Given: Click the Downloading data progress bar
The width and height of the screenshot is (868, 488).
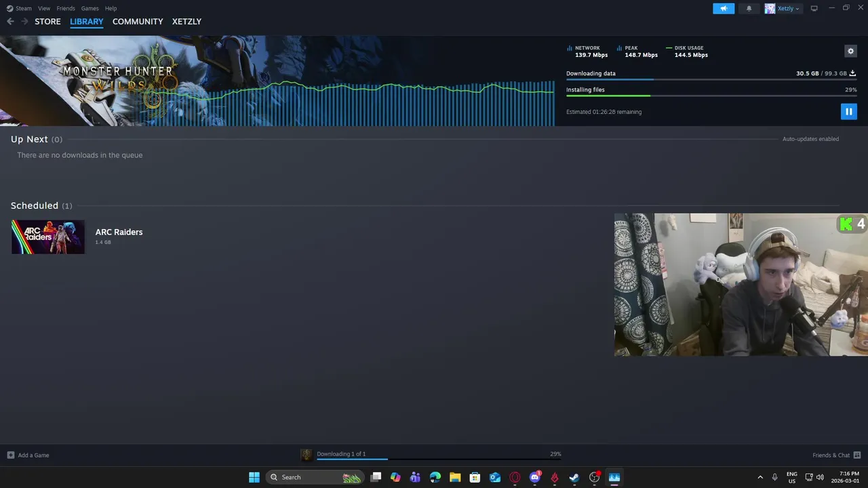Looking at the screenshot, I should tap(711, 79).
